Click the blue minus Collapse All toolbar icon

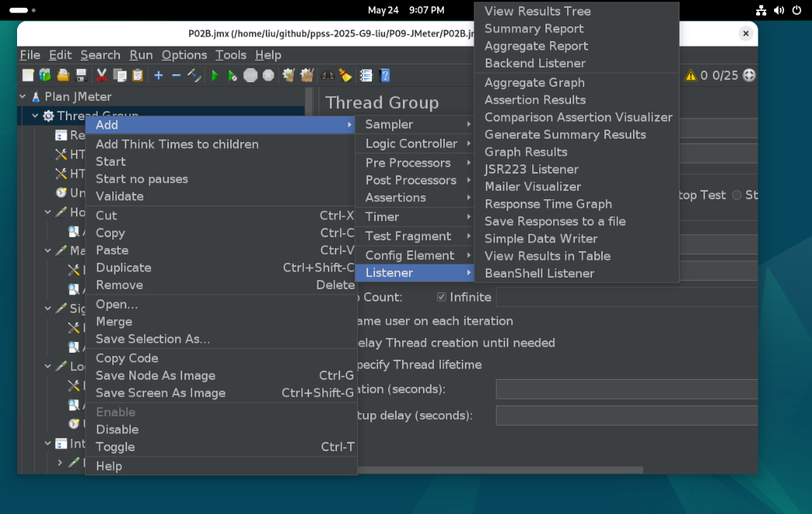coord(176,76)
